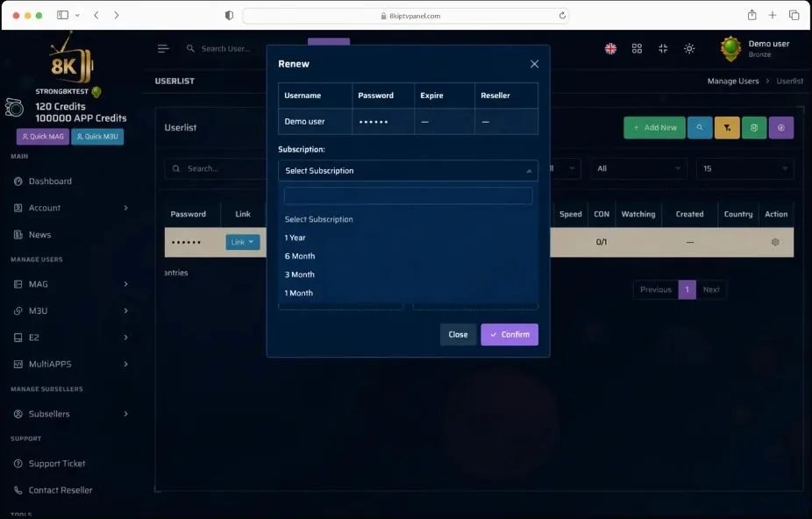Open the Select Subscription dropdown
The width and height of the screenshot is (812, 519).
coord(408,170)
